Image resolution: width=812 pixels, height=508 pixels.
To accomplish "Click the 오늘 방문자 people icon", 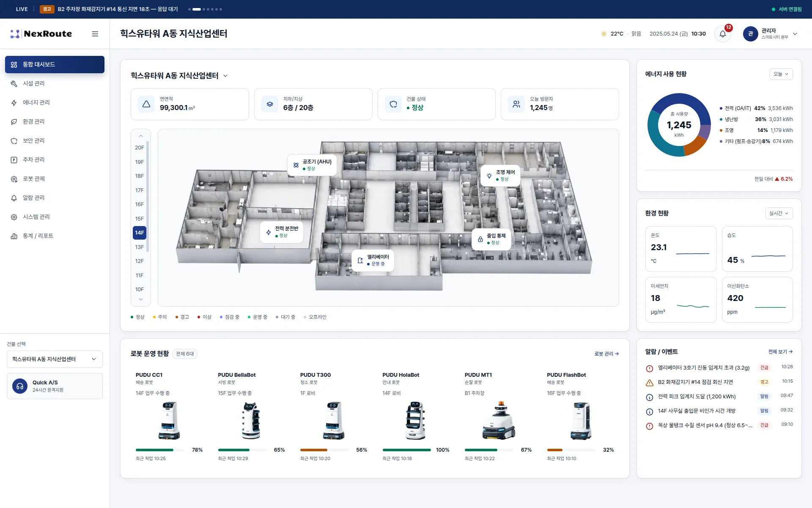I will (x=516, y=104).
